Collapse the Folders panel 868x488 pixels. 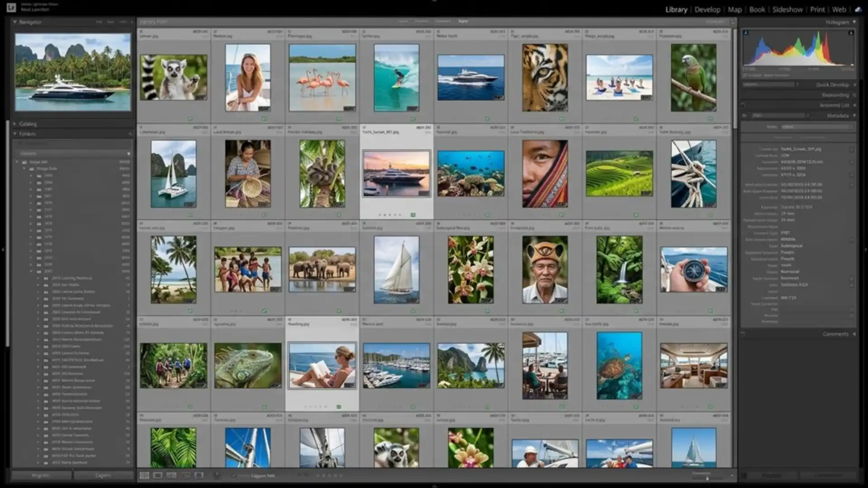click(x=15, y=134)
